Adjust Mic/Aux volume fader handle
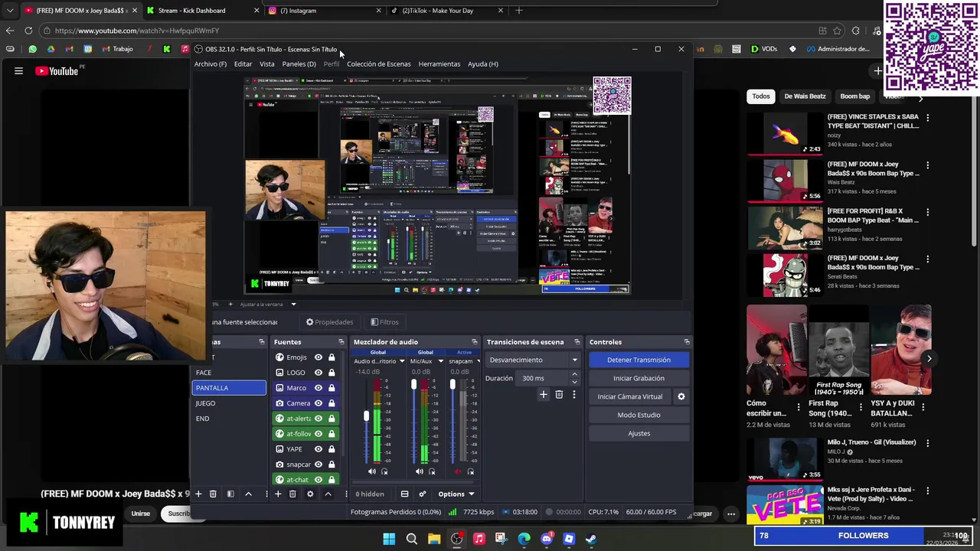Viewport: 980px width, 551px height. (x=413, y=384)
